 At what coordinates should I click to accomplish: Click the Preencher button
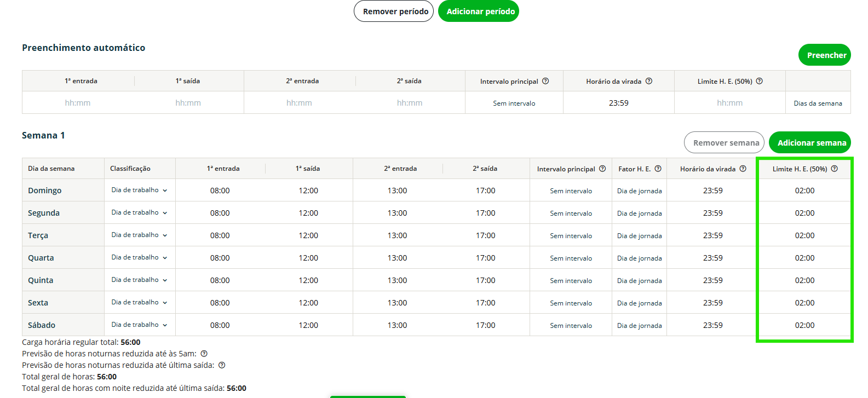824,55
